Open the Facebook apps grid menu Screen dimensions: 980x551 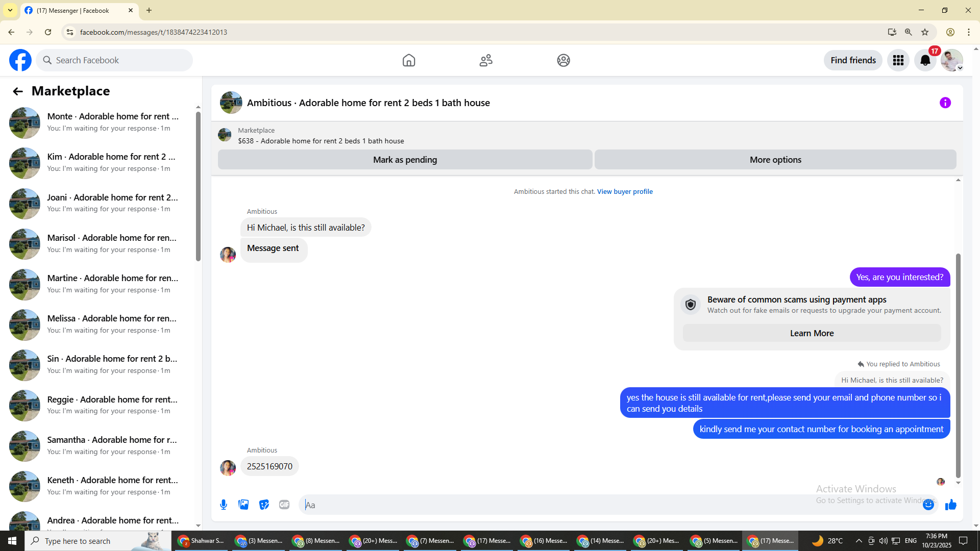coord(898,60)
